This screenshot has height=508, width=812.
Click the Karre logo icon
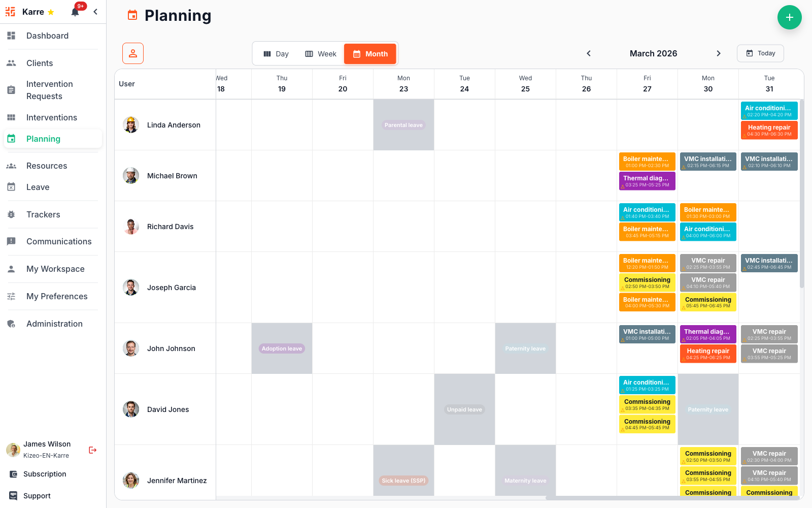pos(10,12)
